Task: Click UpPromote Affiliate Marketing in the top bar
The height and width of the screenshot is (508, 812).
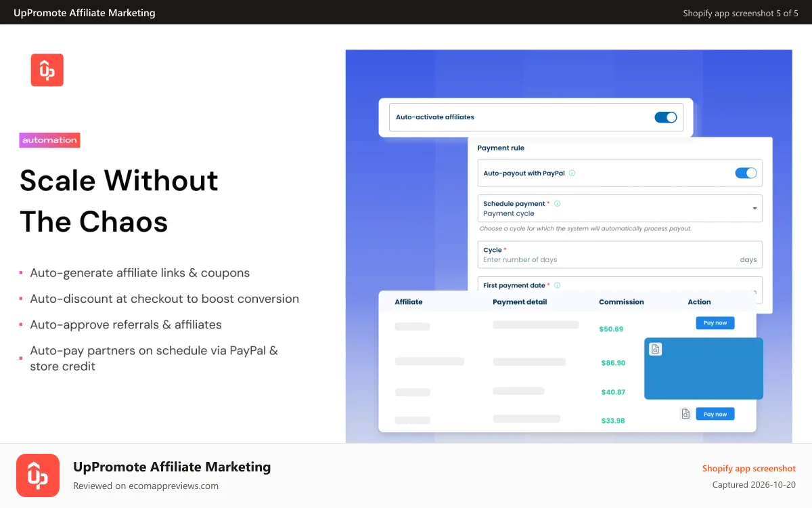Action: (85, 12)
